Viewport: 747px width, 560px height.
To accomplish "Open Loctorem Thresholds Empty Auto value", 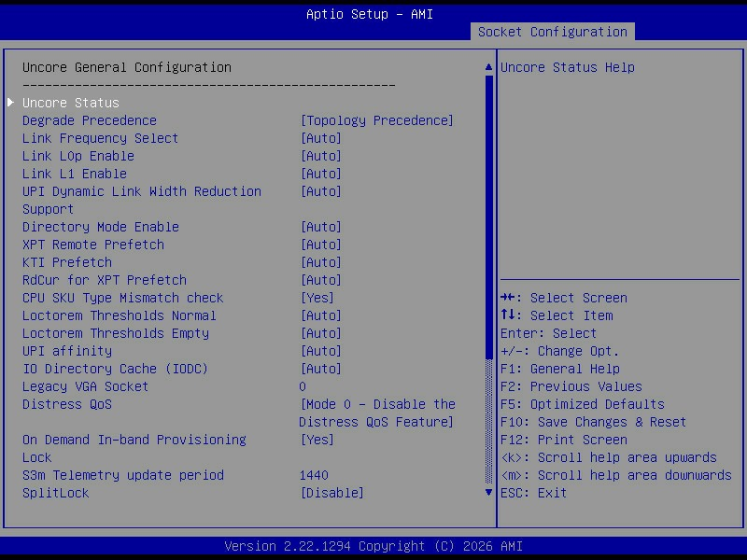I will pos(320,333).
